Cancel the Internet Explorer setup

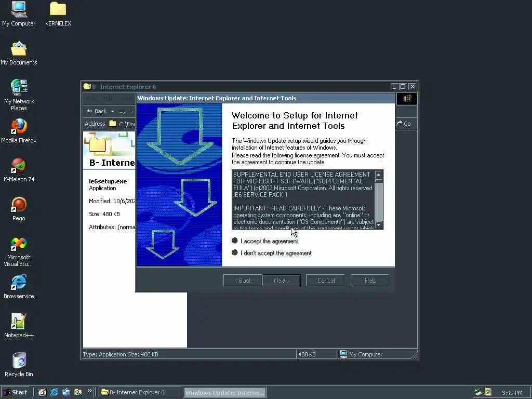click(325, 280)
